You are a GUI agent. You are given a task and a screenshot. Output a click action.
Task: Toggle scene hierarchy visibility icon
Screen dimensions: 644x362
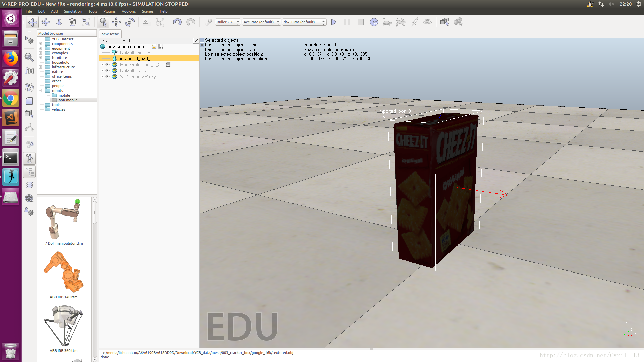pos(30,172)
